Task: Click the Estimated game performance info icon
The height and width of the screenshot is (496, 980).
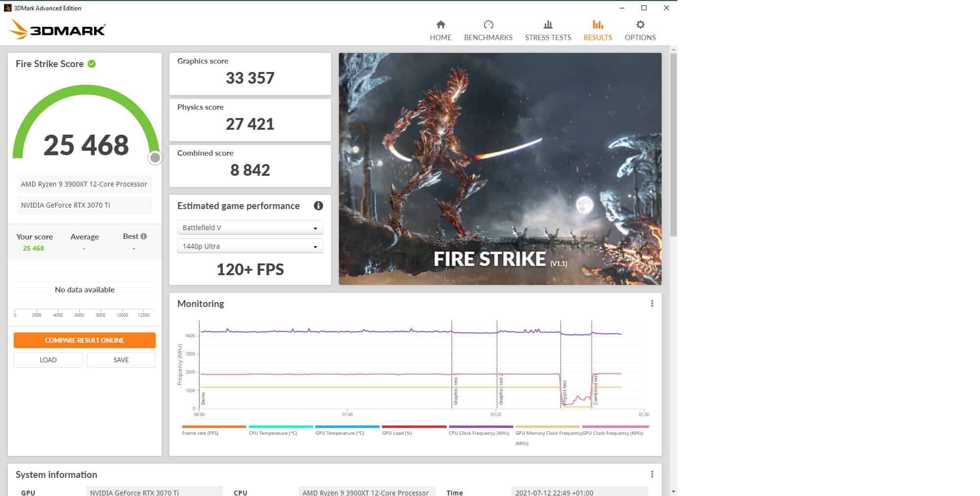Action: (318, 206)
